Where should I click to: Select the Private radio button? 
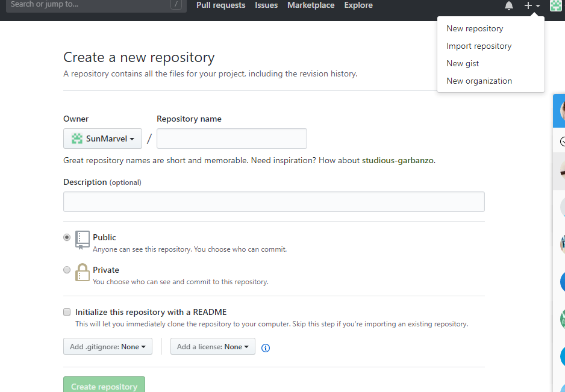pyautogui.click(x=67, y=270)
